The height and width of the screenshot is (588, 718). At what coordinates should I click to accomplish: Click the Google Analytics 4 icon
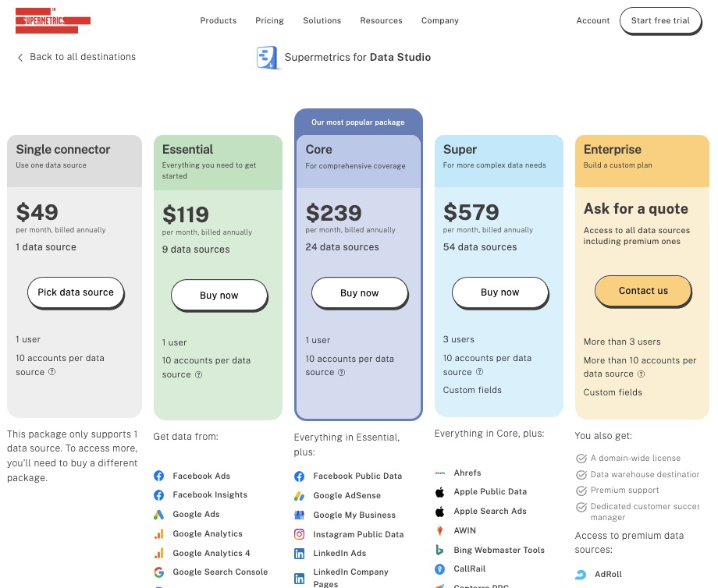[x=159, y=553]
